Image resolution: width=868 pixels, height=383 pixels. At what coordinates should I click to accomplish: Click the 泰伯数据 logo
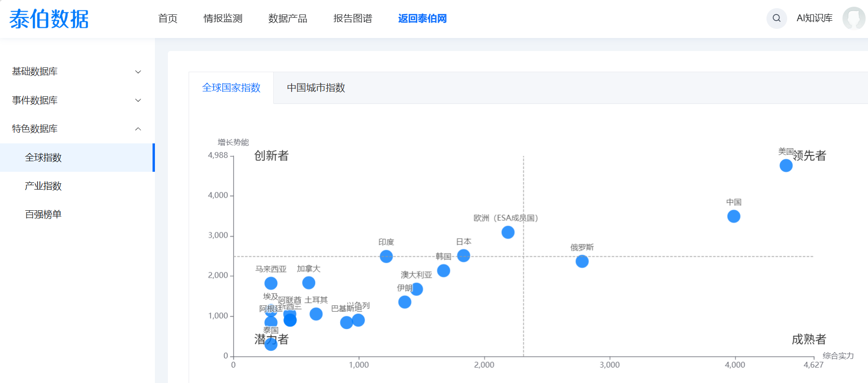tap(49, 19)
